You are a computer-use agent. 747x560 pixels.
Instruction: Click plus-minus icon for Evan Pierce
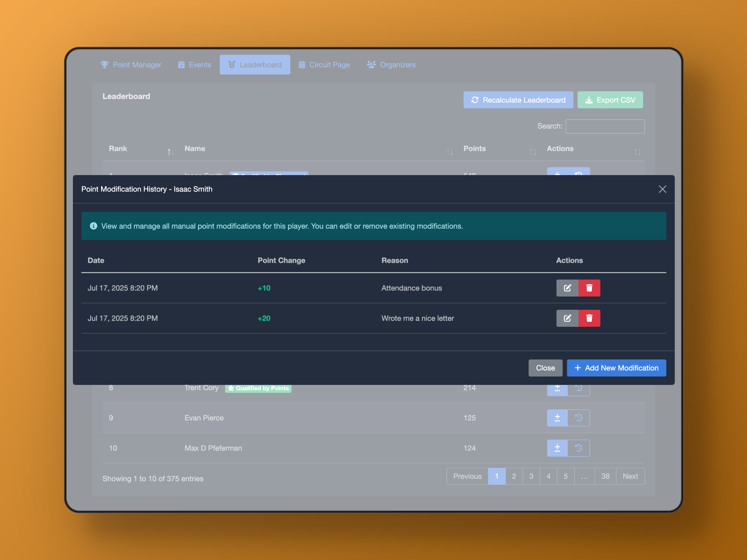(x=557, y=418)
